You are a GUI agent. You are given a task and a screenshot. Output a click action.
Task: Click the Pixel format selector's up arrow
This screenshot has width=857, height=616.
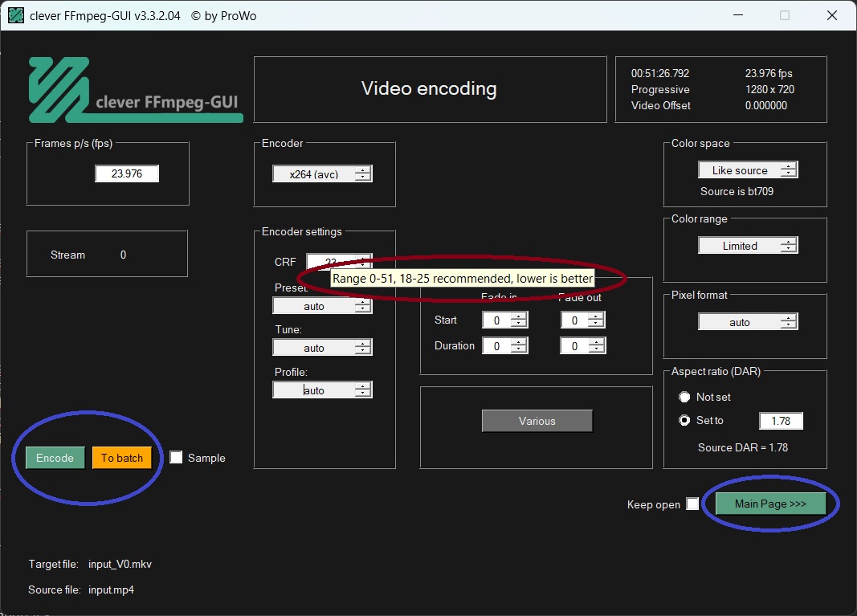click(x=788, y=317)
